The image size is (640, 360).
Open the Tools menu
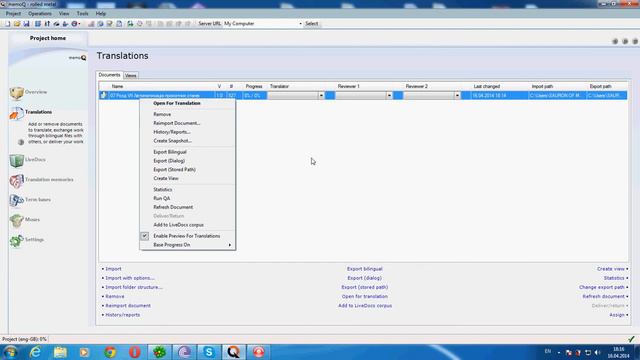pyautogui.click(x=82, y=13)
